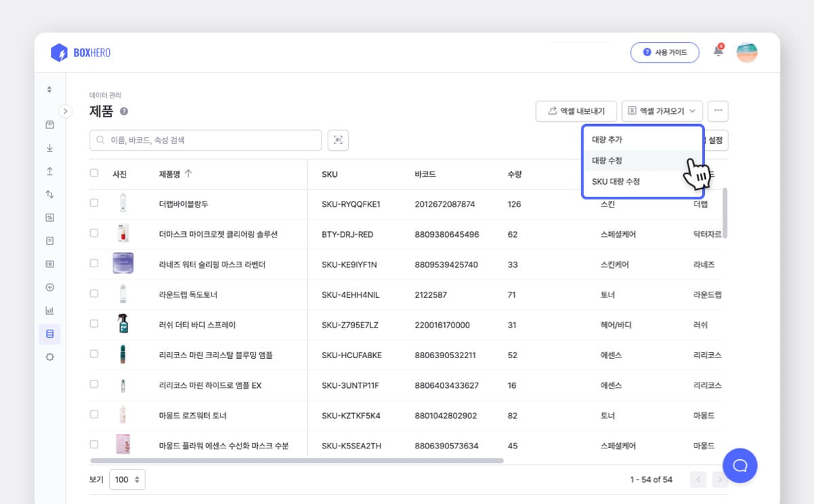Open the analytics bar chart icon
The width and height of the screenshot is (814, 504).
point(50,310)
